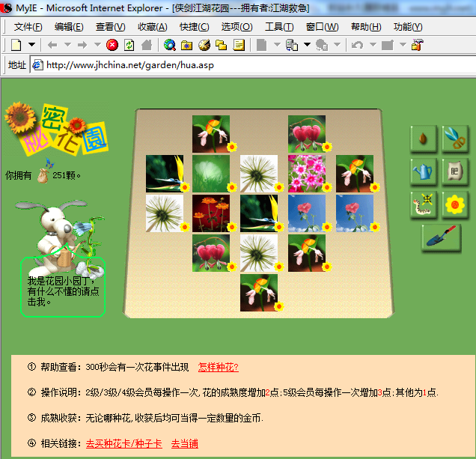Viewport: 476px width, 459px height.
Task: Open the 窗口(W) menu
Action: [322, 27]
